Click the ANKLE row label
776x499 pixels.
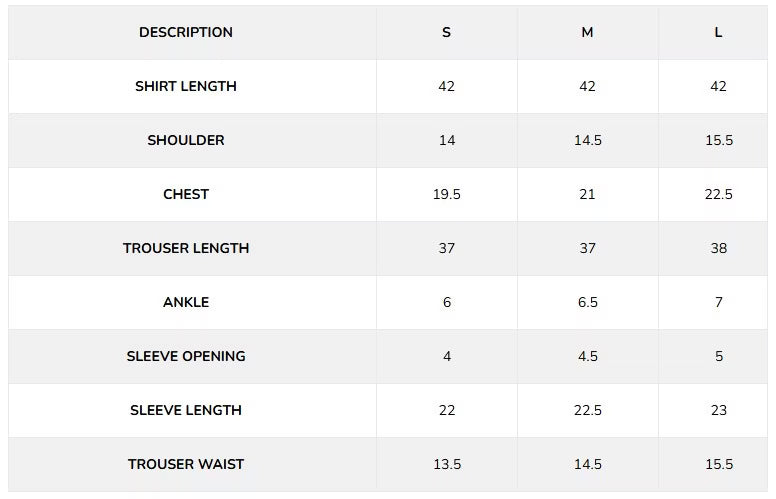pyautogui.click(x=186, y=302)
